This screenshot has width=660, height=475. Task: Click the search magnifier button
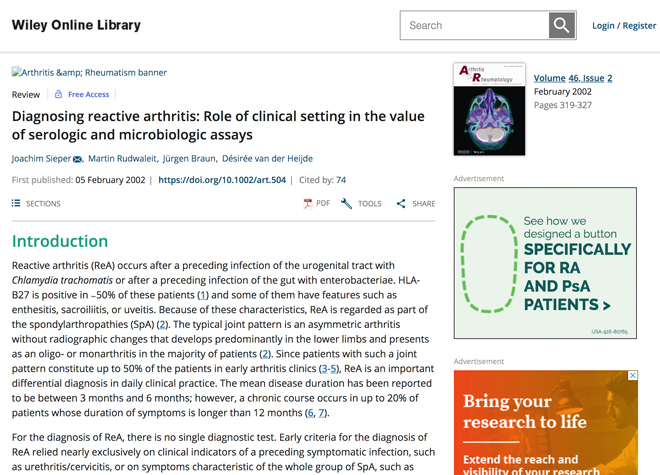coord(562,25)
